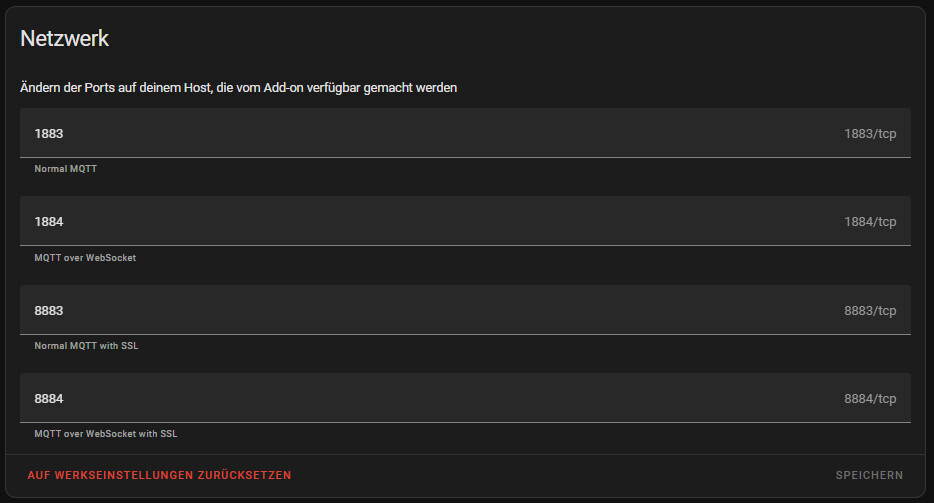Click the MQTT over WebSocket helper text
Viewport: 934px width, 503px height.
(x=85, y=257)
